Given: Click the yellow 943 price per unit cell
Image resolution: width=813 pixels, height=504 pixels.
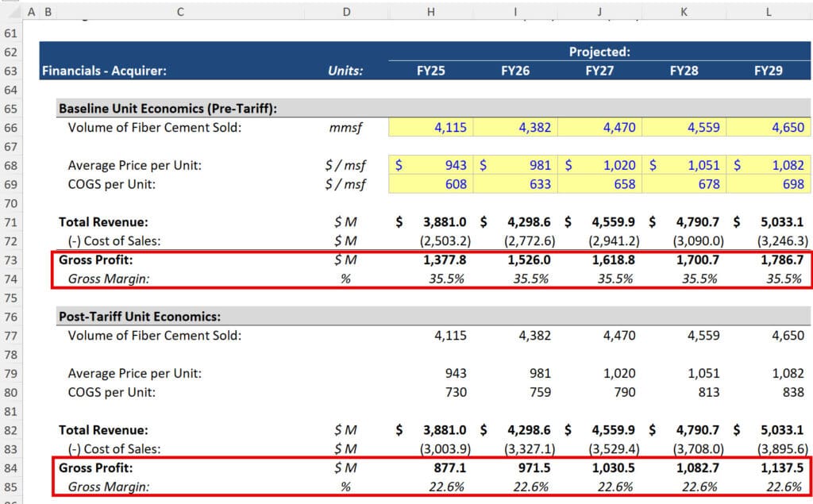Looking at the screenshot, I should coord(430,165).
